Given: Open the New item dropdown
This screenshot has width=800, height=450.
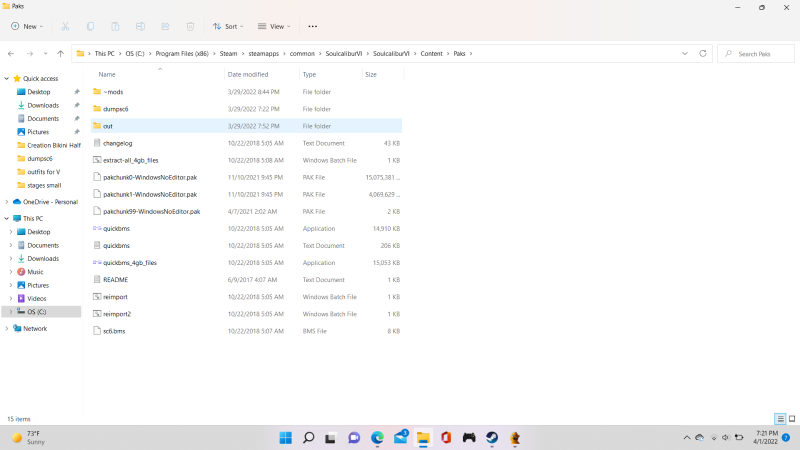Looking at the screenshot, I should (27, 27).
